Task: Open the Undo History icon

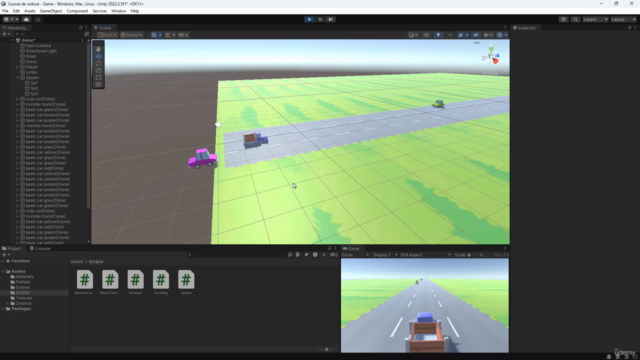Action: coord(563,19)
